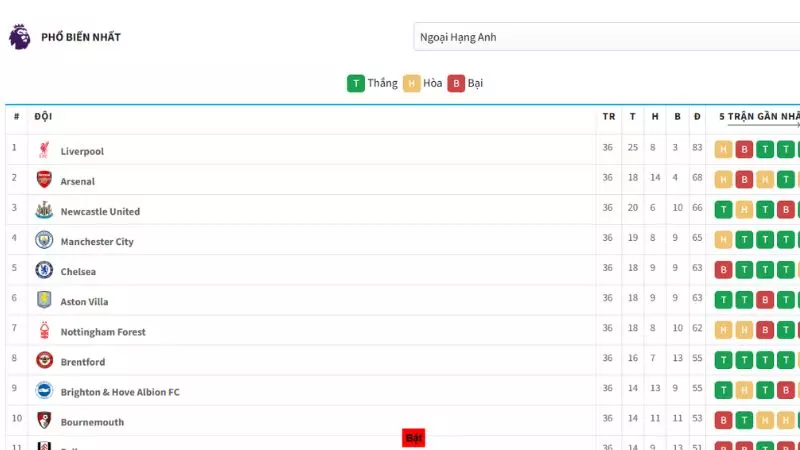Click Arsenal's 68 points value

click(697, 178)
